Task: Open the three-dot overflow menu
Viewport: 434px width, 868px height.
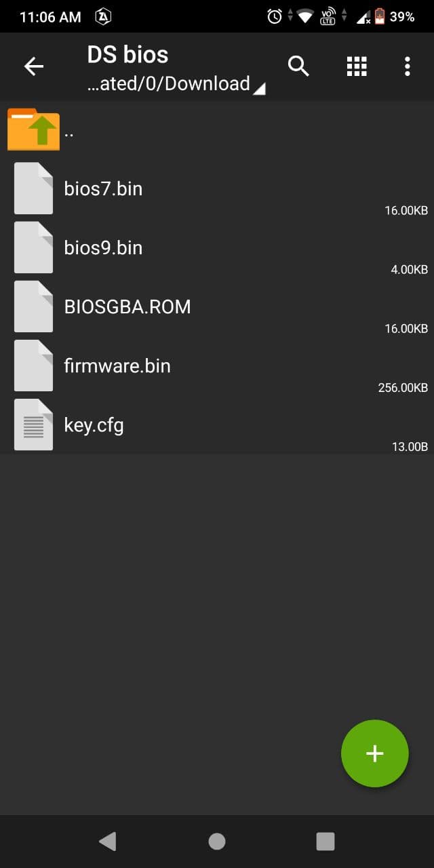Action: (407, 66)
